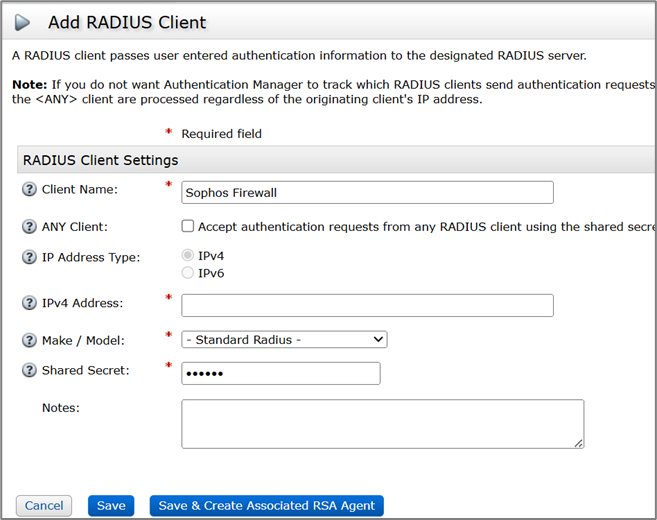Click Save & Create Associated RSA Agent
Image resolution: width=657 pixels, height=520 pixels.
coord(266,506)
